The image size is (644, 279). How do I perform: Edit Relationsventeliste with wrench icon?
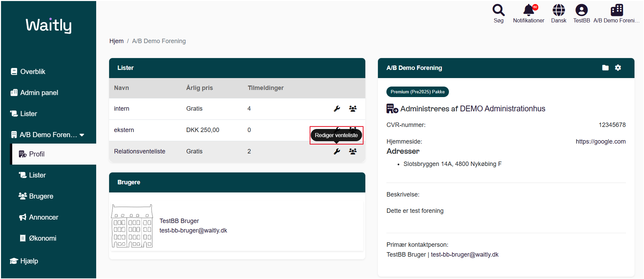click(x=337, y=151)
